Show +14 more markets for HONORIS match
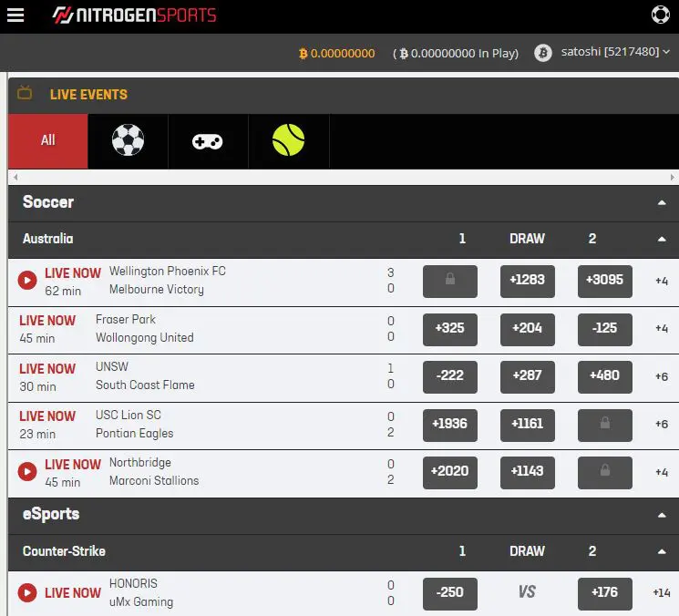Image resolution: width=679 pixels, height=616 pixels. tap(662, 592)
